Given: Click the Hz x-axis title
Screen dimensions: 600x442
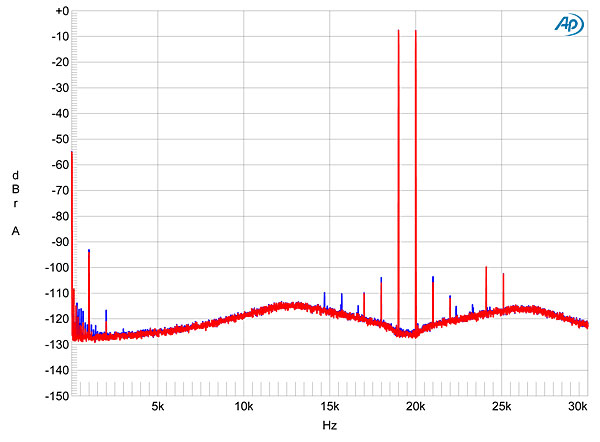Looking at the screenshot, I should 329,426.
